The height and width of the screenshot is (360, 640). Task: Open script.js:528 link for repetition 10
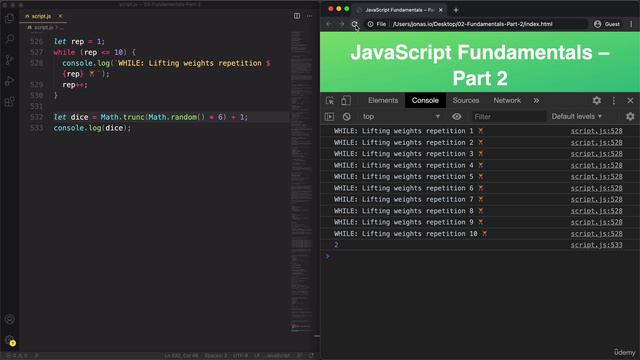click(x=596, y=234)
